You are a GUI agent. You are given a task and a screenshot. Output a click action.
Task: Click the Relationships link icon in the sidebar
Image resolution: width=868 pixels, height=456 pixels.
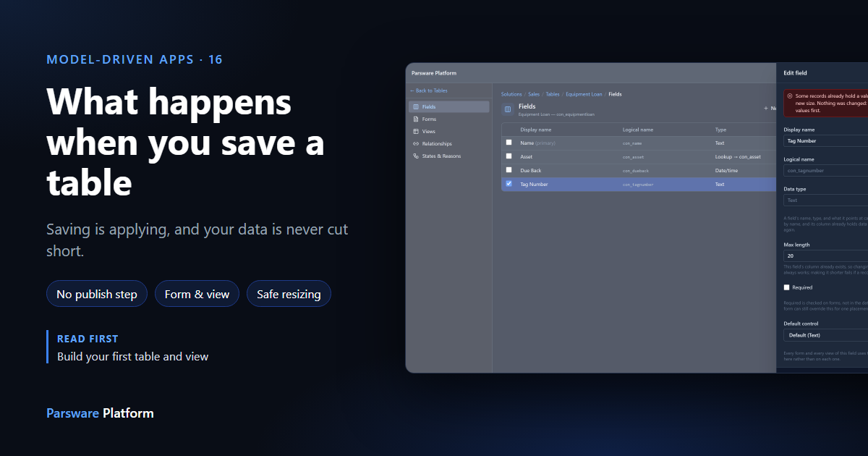pos(414,144)
